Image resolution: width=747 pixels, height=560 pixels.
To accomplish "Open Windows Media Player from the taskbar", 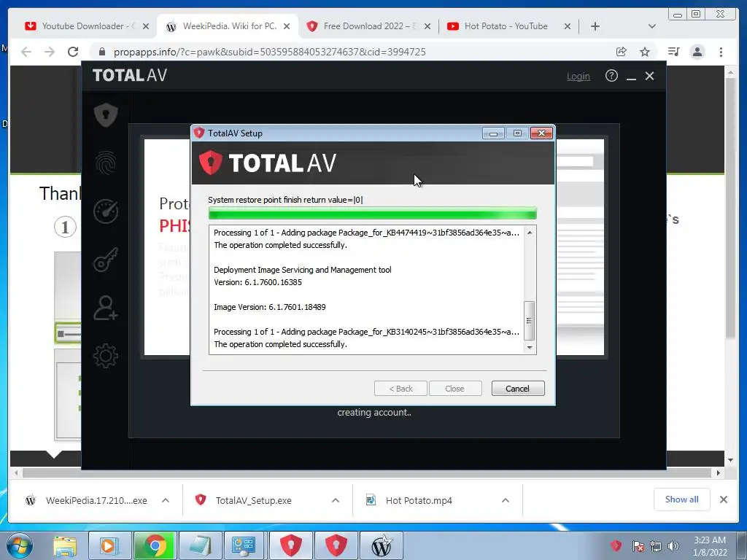I will click(109, 545).
